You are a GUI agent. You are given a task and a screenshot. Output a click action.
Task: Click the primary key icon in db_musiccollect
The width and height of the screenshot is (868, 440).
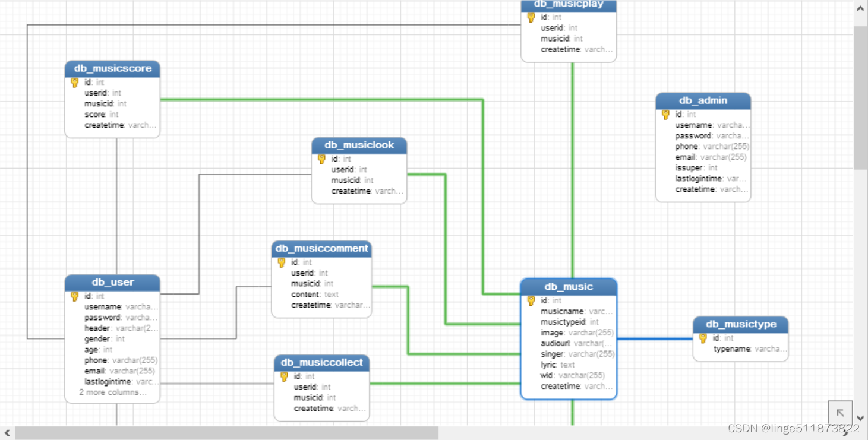pos(284,376)
